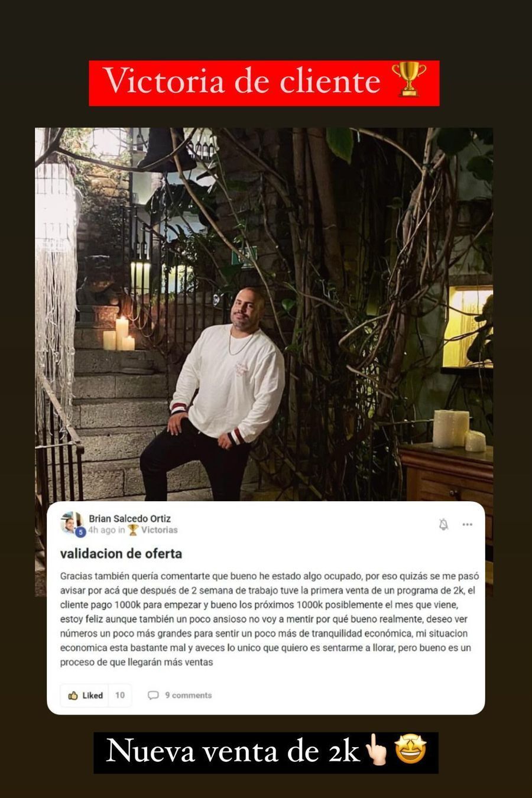Open Brian Salcedo Ortiz's profile avatar
The image size is (532, 798).
click(72, 523)
